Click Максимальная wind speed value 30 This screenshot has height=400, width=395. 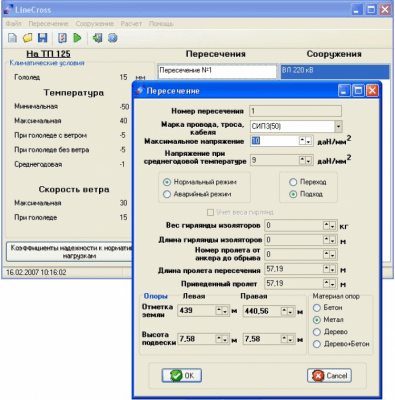(123, 203)
